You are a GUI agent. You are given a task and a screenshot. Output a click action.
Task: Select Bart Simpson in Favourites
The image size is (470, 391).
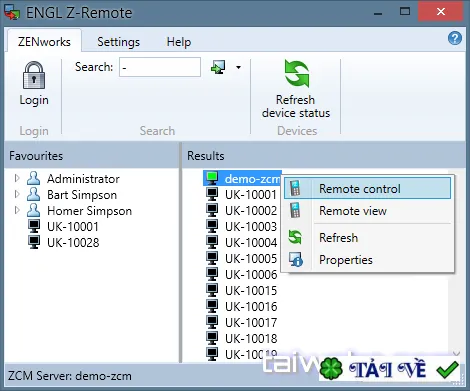click(82, 195)
